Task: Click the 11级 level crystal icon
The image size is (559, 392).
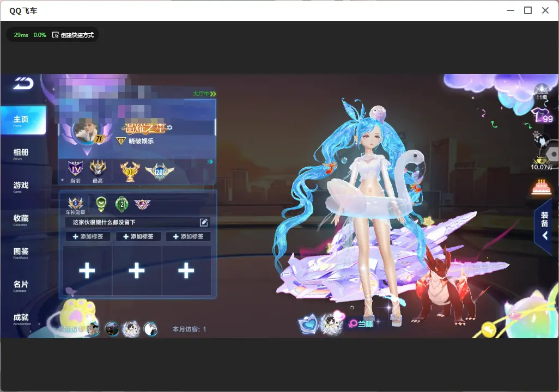Action: [542, 92]
